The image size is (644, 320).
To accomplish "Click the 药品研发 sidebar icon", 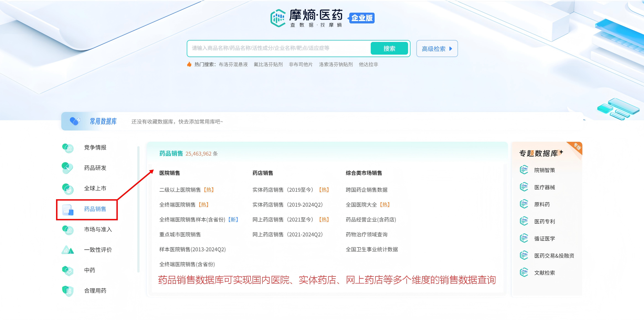I will 68,168.
